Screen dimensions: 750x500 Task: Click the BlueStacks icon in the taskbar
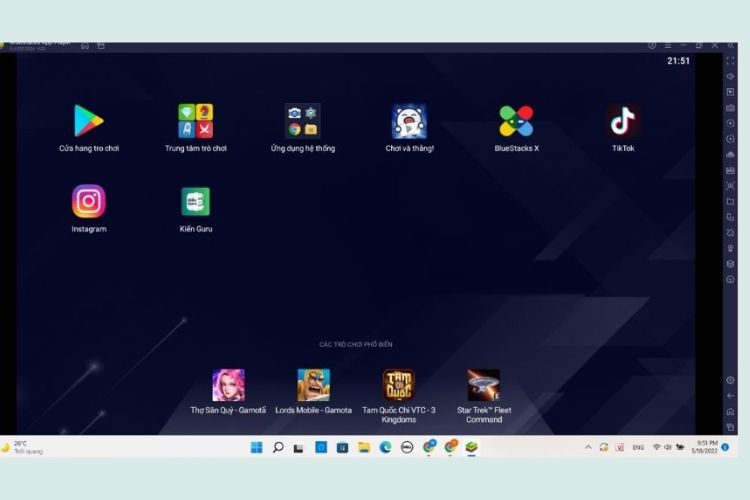pos(472,447)
